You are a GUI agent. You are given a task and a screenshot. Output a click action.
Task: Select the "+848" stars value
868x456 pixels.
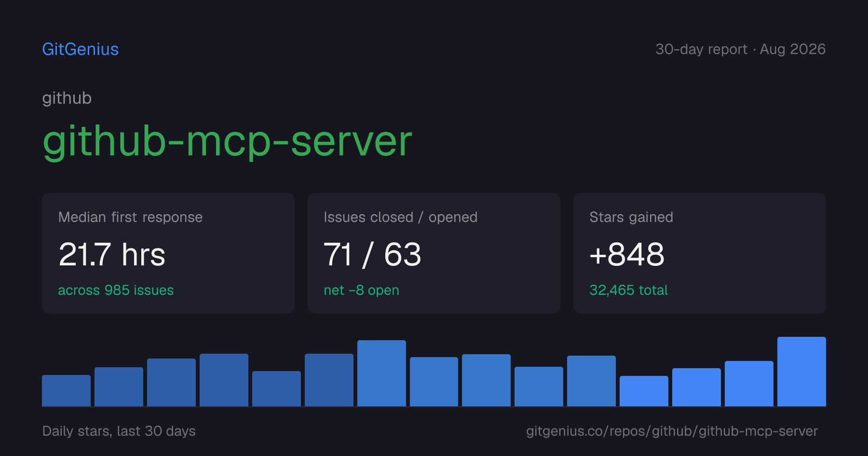tap(627, 254)
